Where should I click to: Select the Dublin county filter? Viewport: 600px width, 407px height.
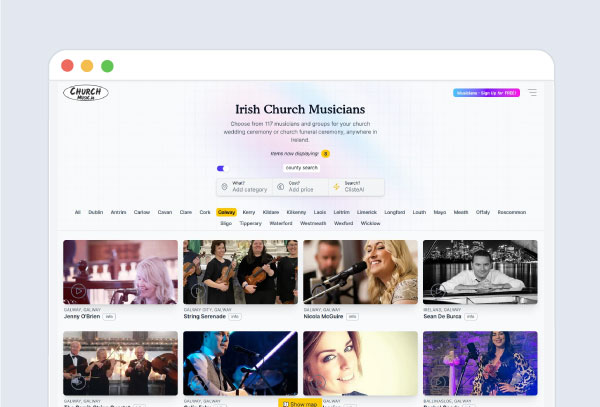(x=96, y=212)
